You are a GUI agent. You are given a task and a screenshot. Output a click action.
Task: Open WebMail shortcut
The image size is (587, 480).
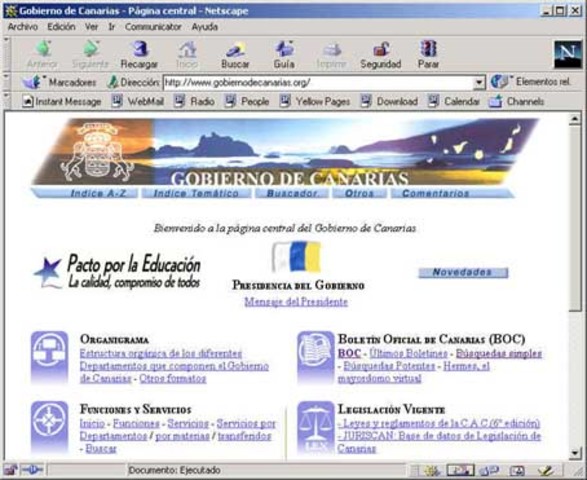137,101
